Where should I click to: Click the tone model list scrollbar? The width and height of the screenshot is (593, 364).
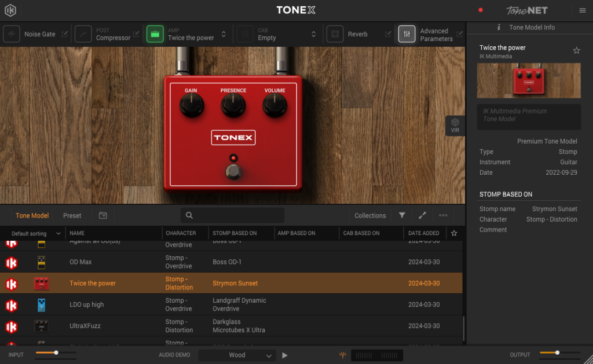pos(464,329)
